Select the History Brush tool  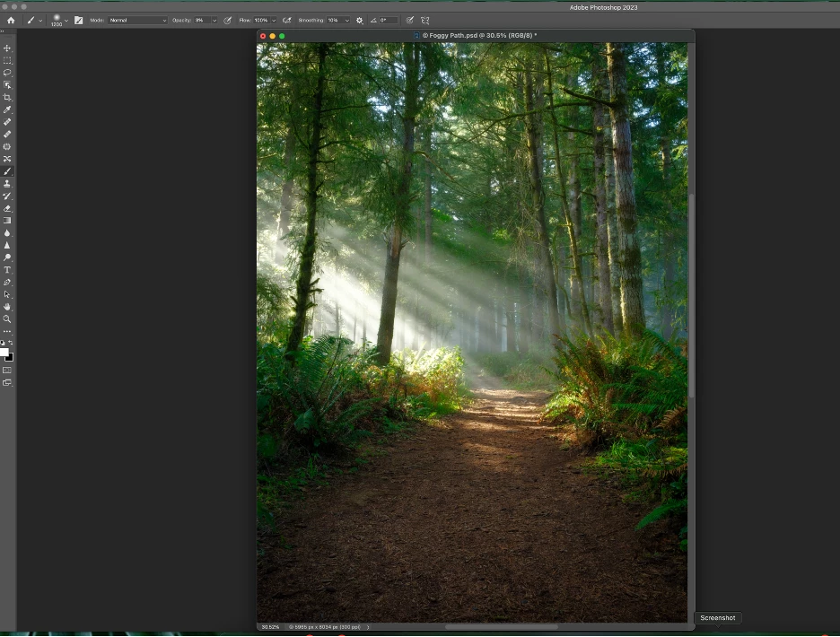pos(7,196)
